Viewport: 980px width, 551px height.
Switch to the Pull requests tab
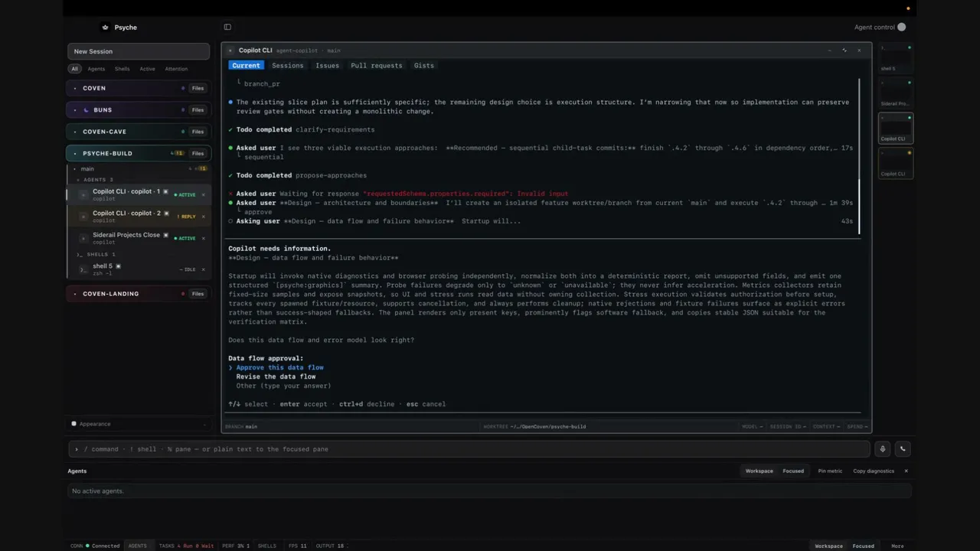tap(376, 66)
